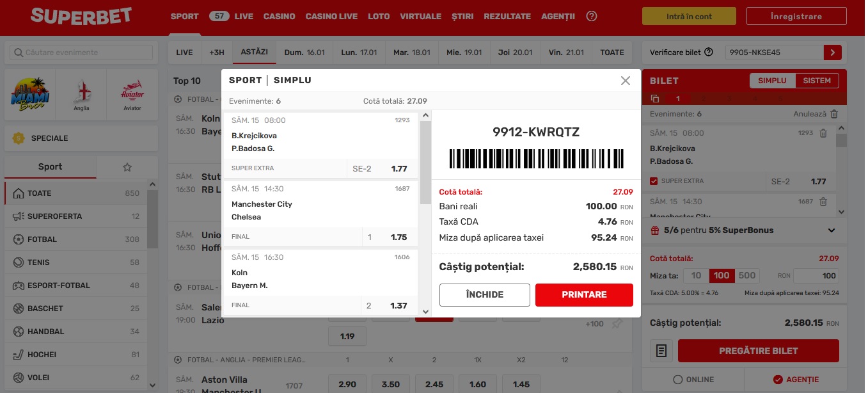Select the ONLINE radio option

coord(693,380)
